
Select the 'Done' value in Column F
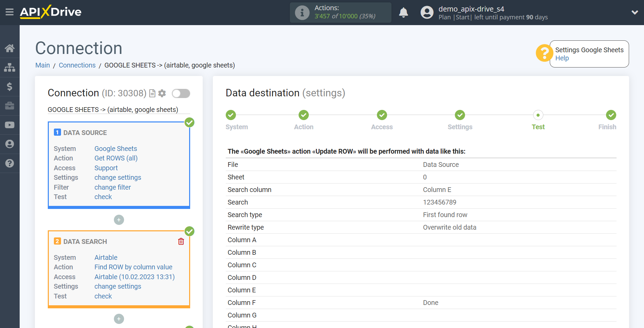430,303
